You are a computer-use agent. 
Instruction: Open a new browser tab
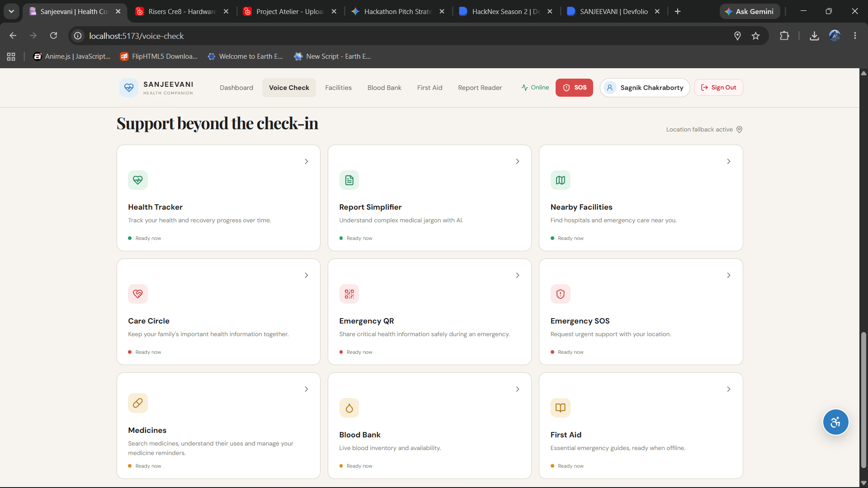pyautogui.click(x=677, y=12)
